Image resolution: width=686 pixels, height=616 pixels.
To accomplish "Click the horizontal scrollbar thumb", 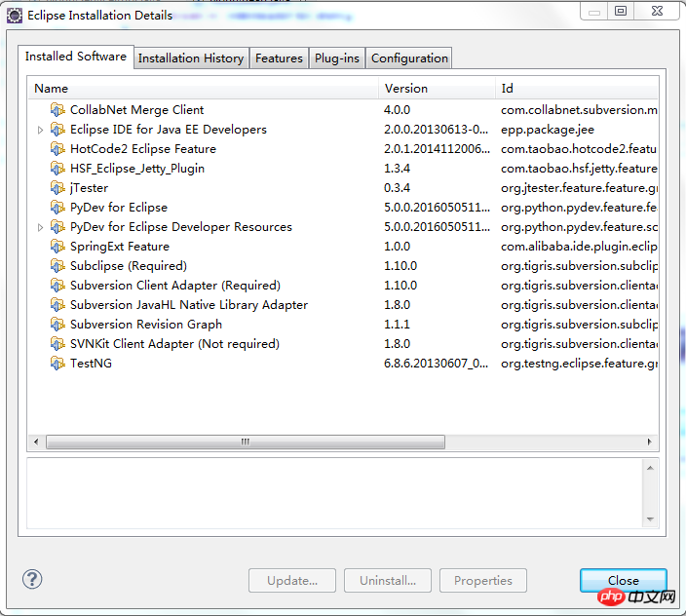I will [x=246, y=442].
